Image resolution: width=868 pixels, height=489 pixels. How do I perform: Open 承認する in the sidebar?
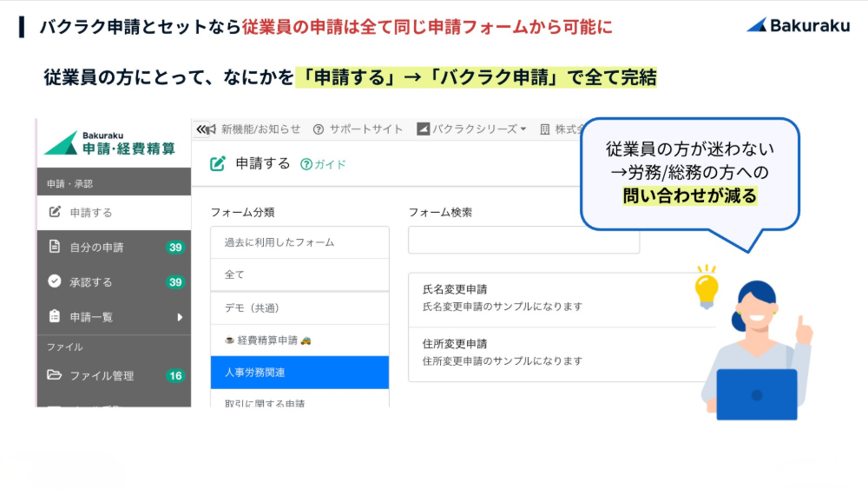[114, 282]
